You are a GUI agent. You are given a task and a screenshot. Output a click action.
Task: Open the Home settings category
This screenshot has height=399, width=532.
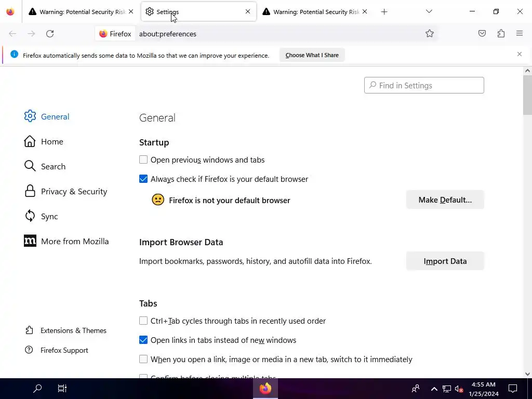pyautogui.click(x=44, y=141)
